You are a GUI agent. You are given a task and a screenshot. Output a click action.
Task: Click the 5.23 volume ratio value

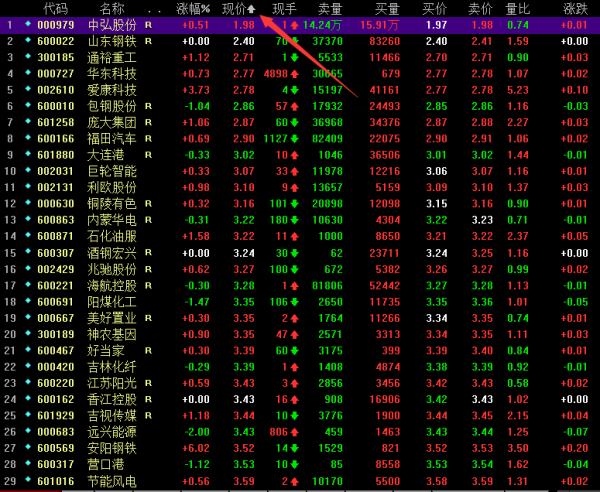pos(518,90)
